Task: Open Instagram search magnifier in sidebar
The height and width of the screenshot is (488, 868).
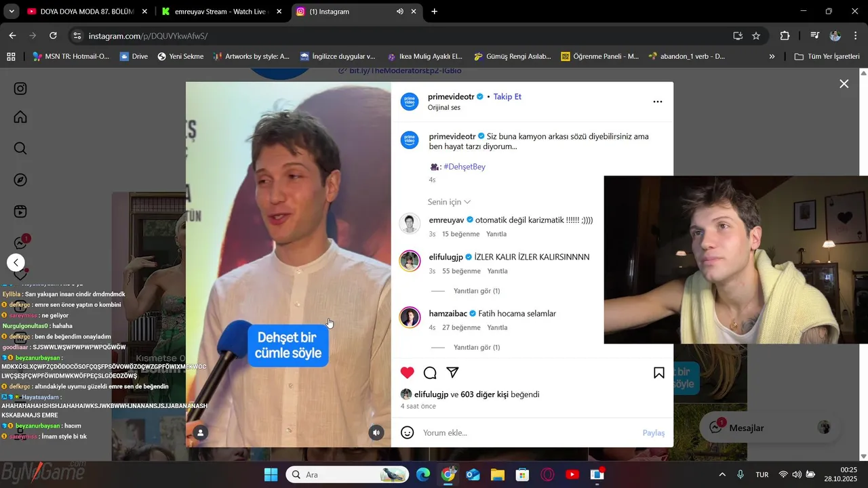Action: click(20, 148)
